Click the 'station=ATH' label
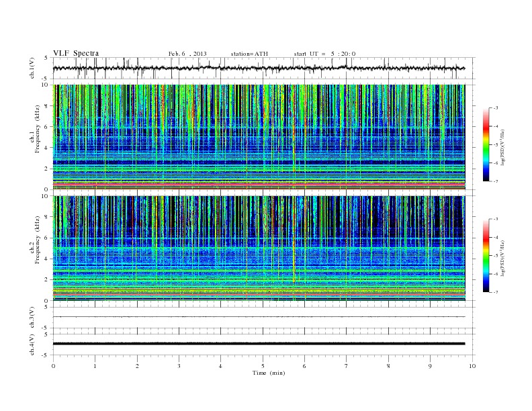This screenshot has height=411, width=532. 249,54
